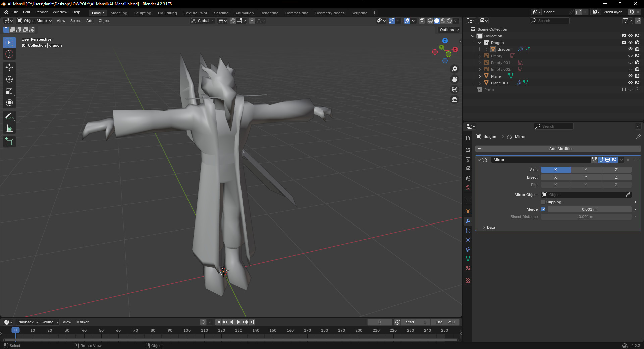Collapse the Mirror modifier panel
The height and width of the screenshot is (349, 644).
(479, 160)
